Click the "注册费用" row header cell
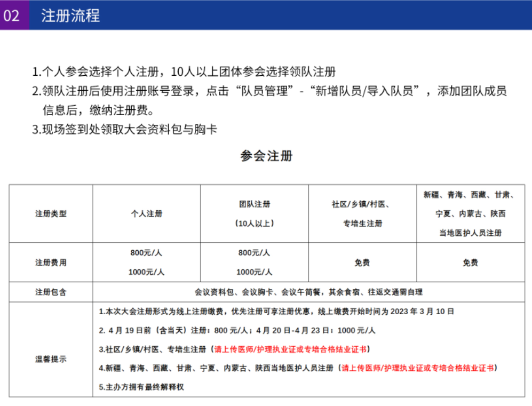The width and height of the screenshot is (532, 406). pyautogui.click(x=51, y=262)
